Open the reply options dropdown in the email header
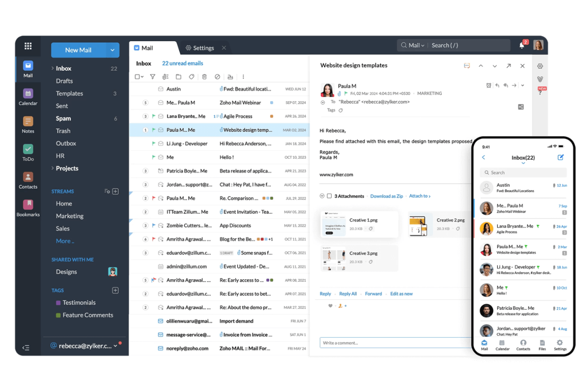588x392 pixels. (522, 85)
